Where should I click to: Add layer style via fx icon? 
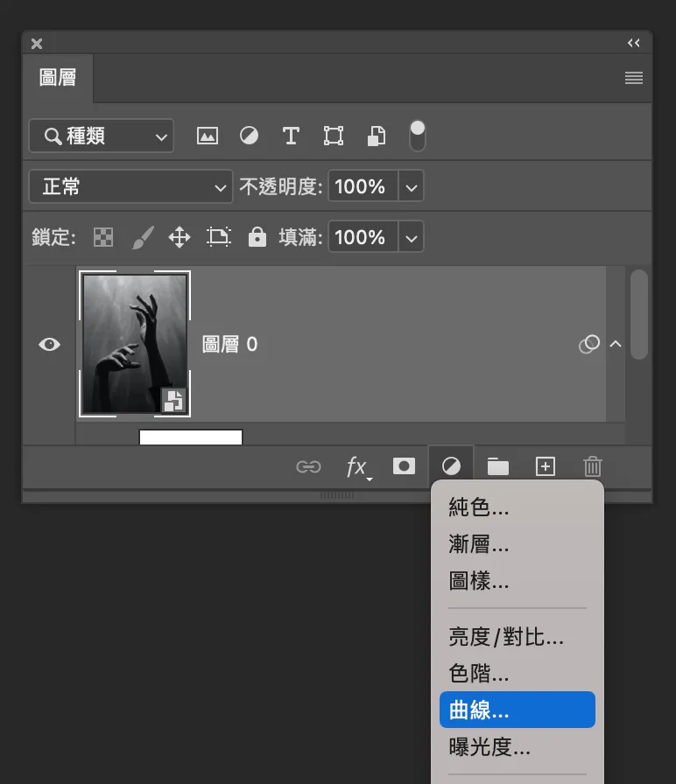tap(357, 467)
